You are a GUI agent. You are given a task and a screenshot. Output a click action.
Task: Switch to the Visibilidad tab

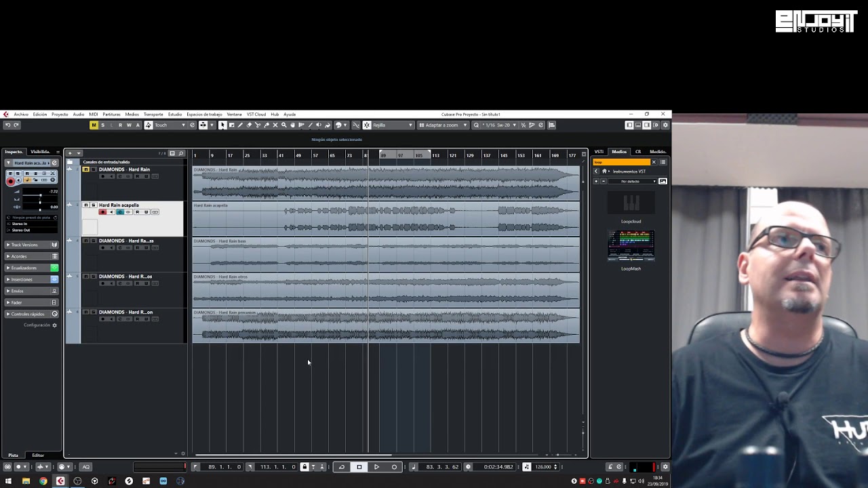(x=40, y=152)
